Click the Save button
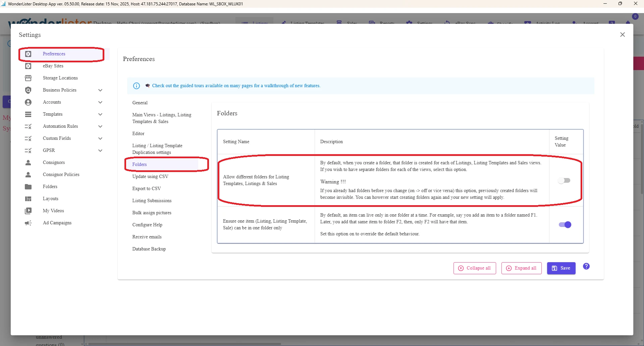This screenshot has height=346, width=644. tap(561, 268)
